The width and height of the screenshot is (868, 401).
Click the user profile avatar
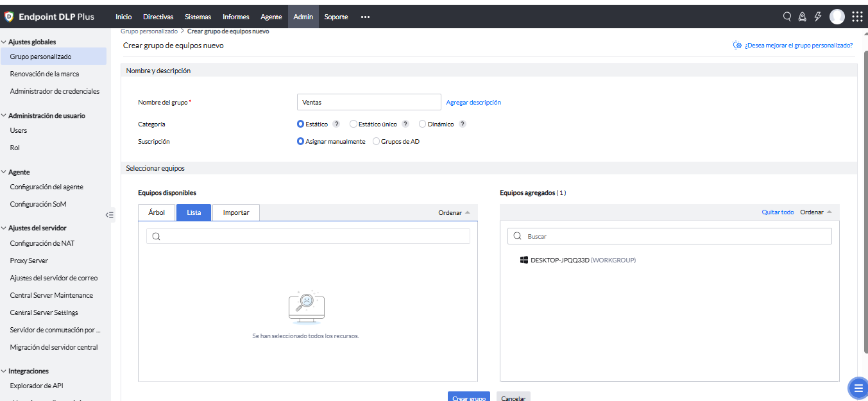coord(837,17)
